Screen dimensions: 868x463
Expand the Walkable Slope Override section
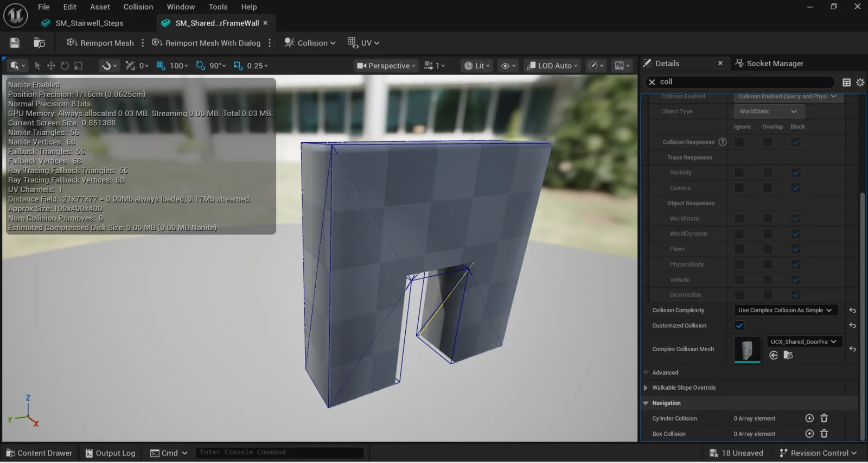click(x=646, y=388)
